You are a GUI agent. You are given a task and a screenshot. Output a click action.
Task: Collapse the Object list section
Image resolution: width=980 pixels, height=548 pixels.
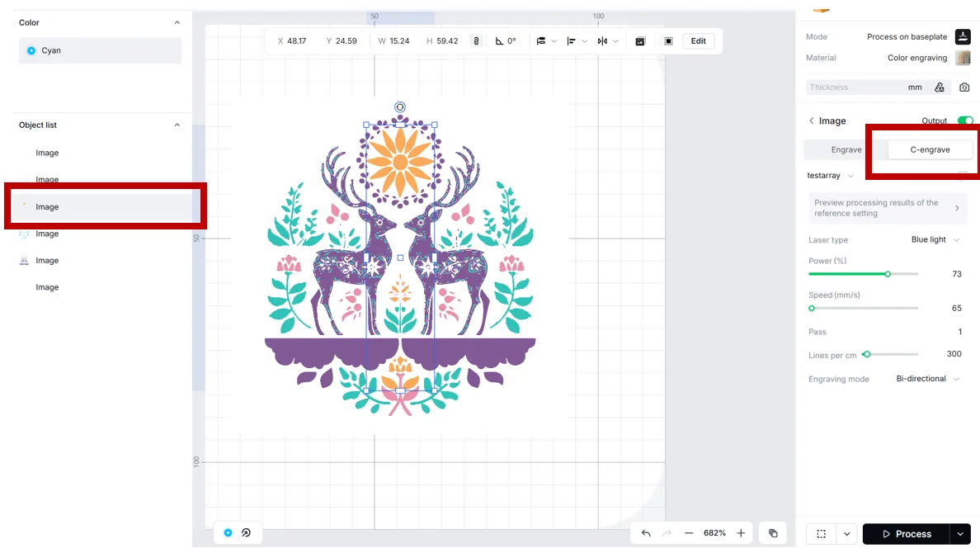point(177,125)
